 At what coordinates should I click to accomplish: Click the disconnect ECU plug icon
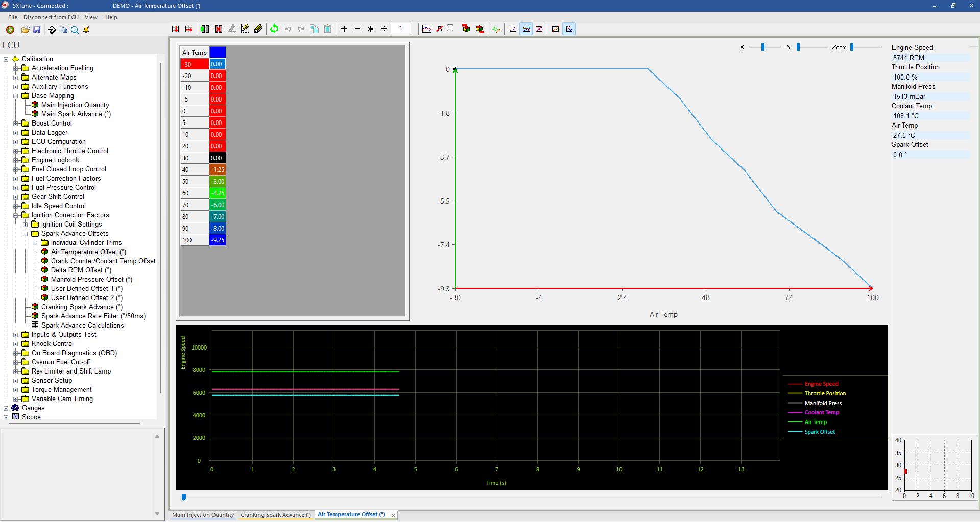click(x=10, y=30)
